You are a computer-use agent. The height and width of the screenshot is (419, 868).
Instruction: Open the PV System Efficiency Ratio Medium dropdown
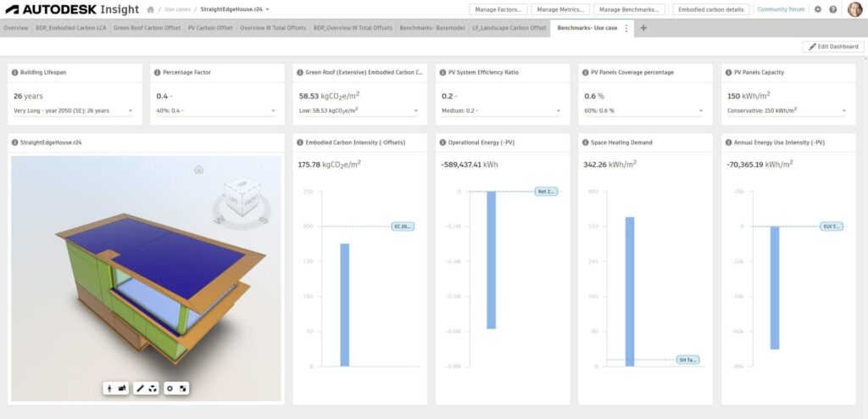click(502, 111)
